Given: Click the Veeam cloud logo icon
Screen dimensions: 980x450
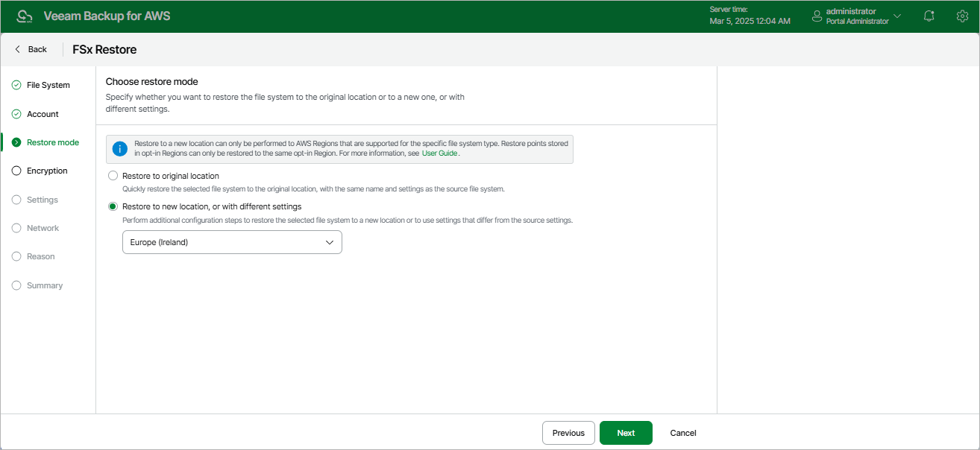Looking at the screenshot, I should click(25, 16).
